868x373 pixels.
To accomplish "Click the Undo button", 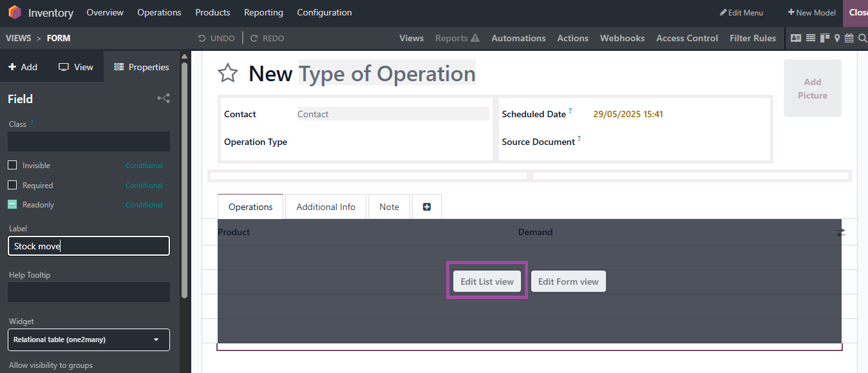I will coord(216,38).
